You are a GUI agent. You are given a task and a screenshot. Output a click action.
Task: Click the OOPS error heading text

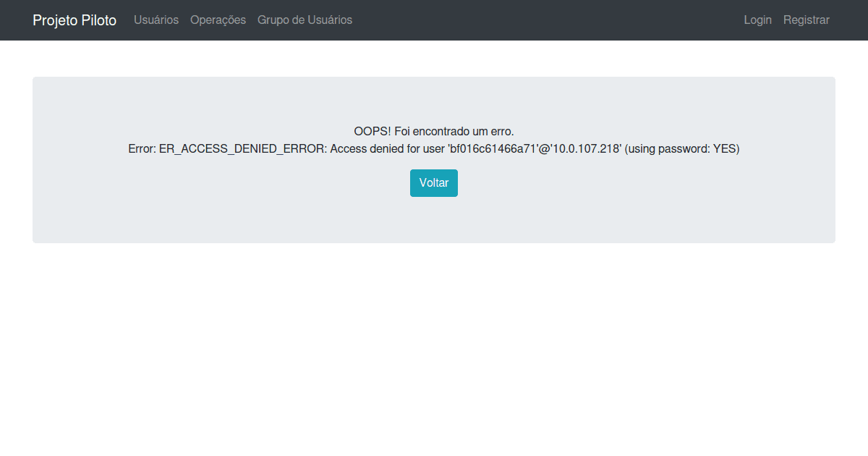click(x=433, y=131)
